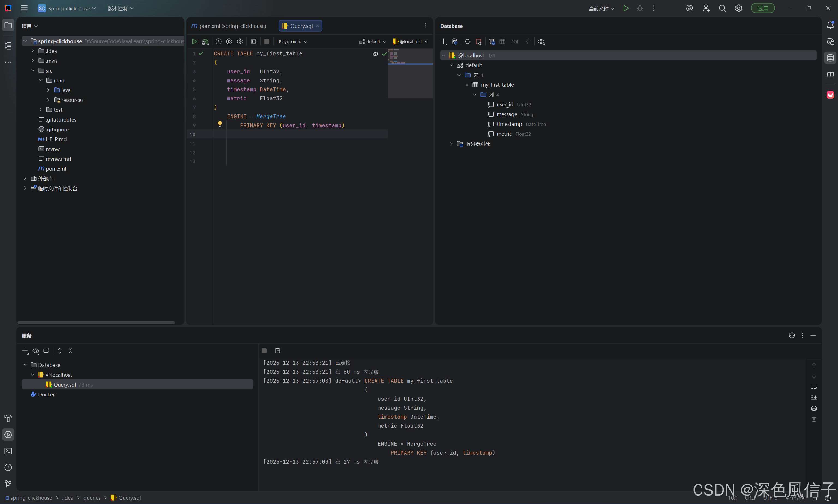Open the Terminal tool window icon
838x504 pixels.
point(8,451)
